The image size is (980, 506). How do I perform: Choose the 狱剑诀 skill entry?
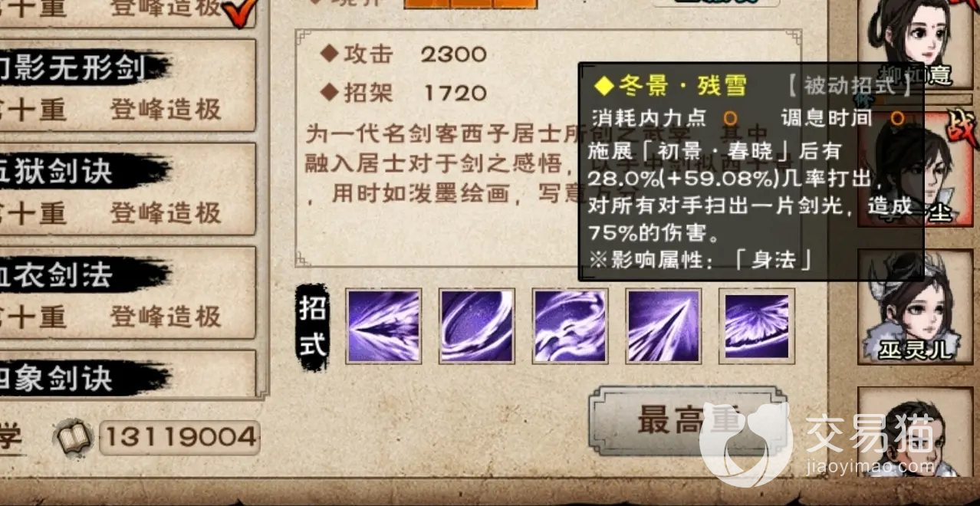click(x=127, y=189)
